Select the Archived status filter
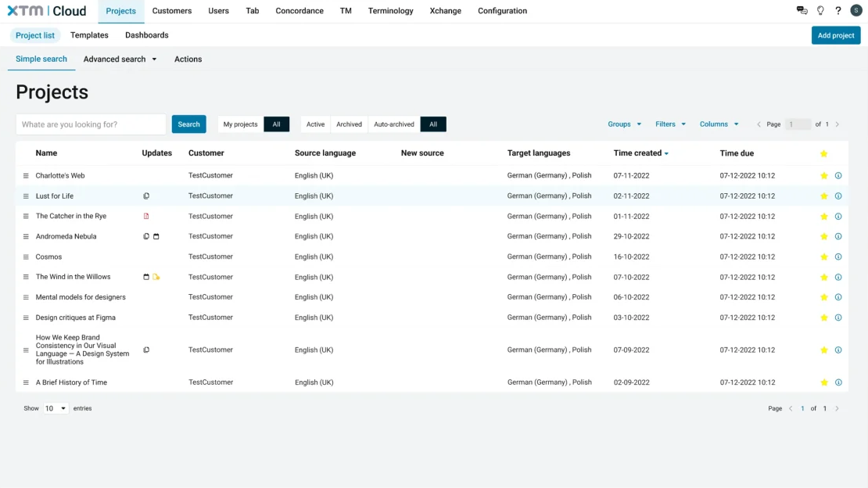Image resolution: width=868 pixels, height=488 pixels. tap(349, 124)
